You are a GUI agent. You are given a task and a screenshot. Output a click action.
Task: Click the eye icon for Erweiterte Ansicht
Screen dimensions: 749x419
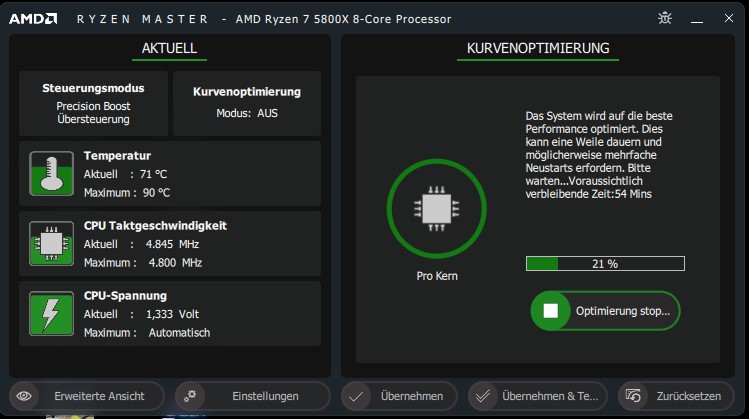24,396
